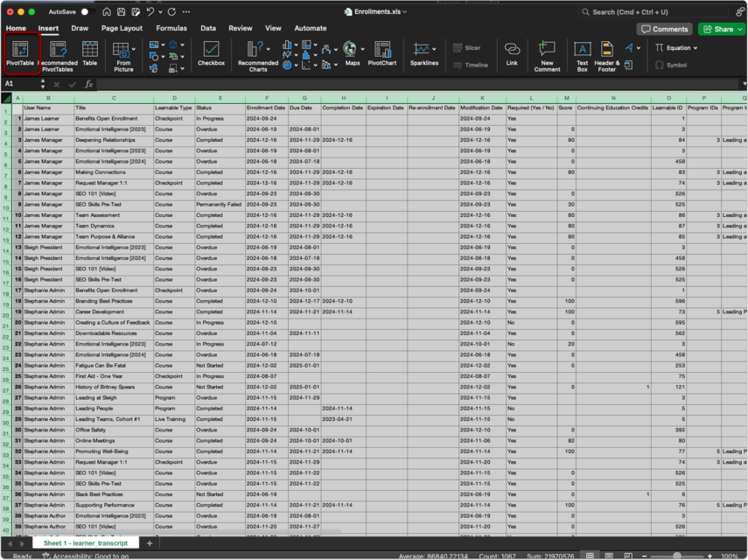Expand the Maps dropdown arrow
The image size is (748, 560).
pyautogui.click(x=362, y=49)
